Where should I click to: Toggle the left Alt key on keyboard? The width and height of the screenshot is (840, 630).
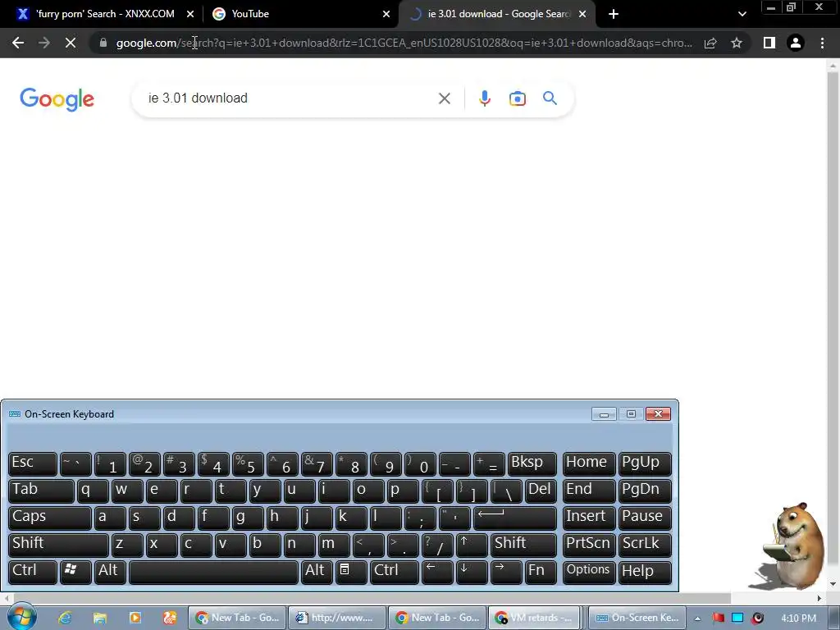[x=111, y=572]
